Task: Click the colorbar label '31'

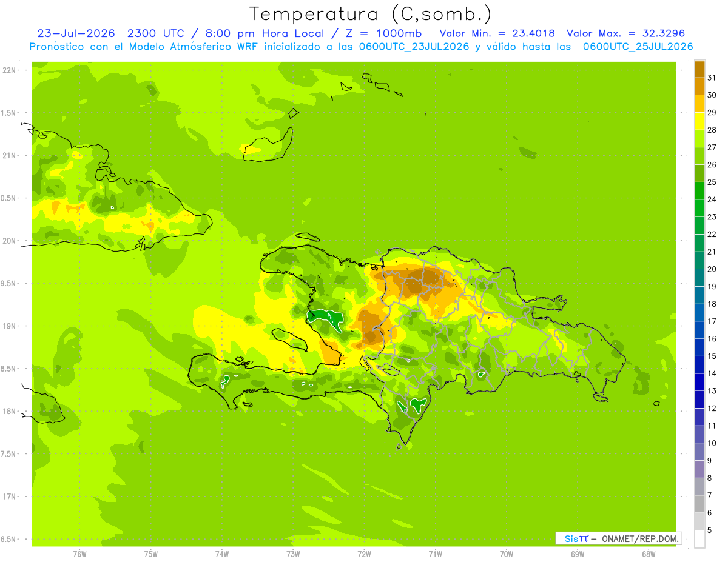Action: 712,77
